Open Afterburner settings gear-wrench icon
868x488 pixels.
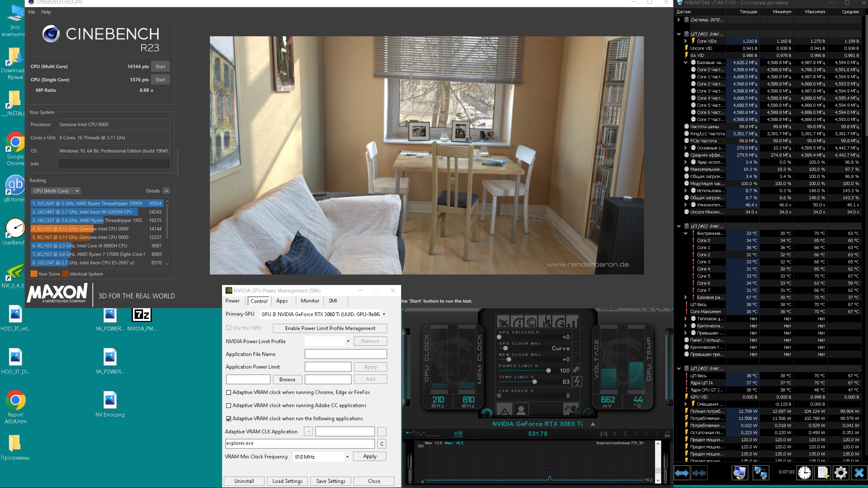(559, 322)
